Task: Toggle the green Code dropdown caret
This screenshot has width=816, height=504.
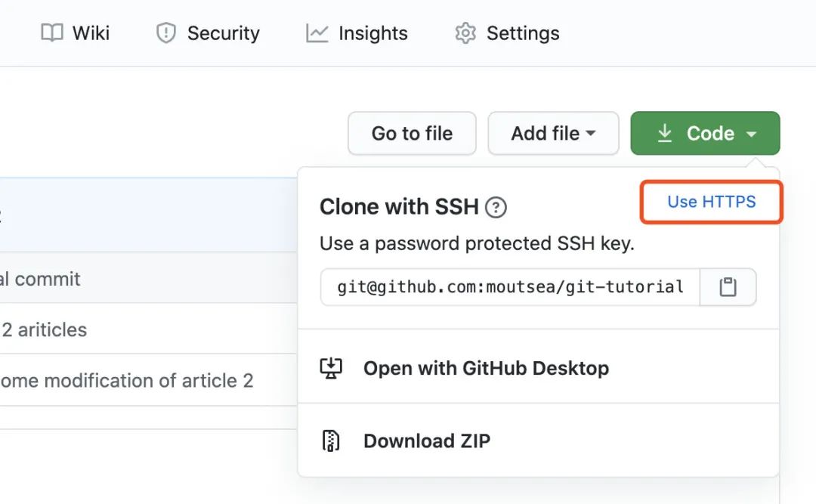Action: point(751,134)
